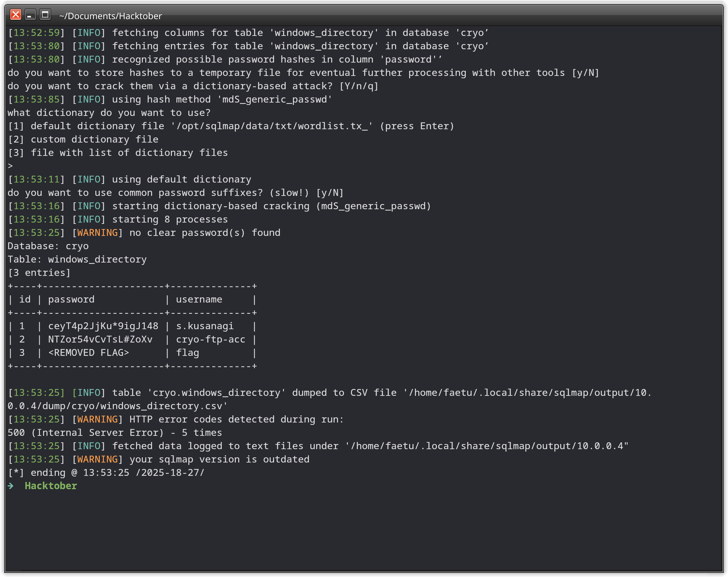Click the orange WARNING 'no clear password(s) found'

coord(97,233)
